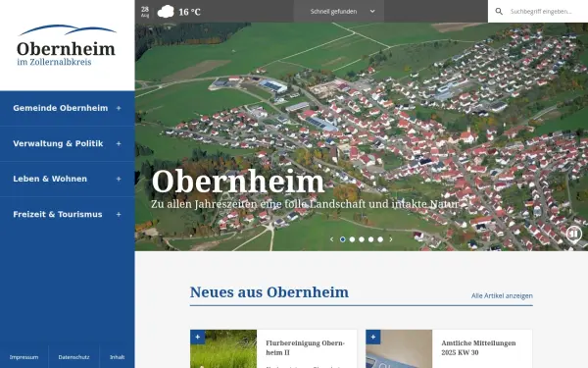The width and height of the screenshot is (588, 368).
Task: Select the fifth slideshow dot
Action: click(x=380, y=239)
